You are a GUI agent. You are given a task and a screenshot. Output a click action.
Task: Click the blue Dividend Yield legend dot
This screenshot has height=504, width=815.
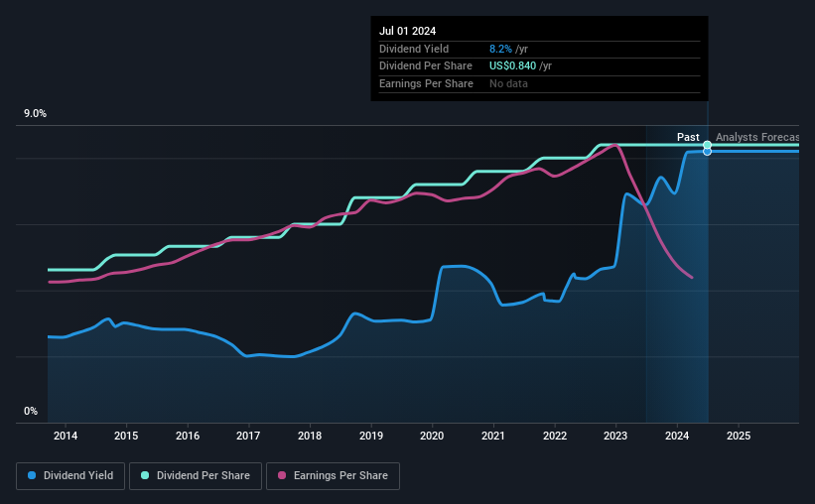32,475
